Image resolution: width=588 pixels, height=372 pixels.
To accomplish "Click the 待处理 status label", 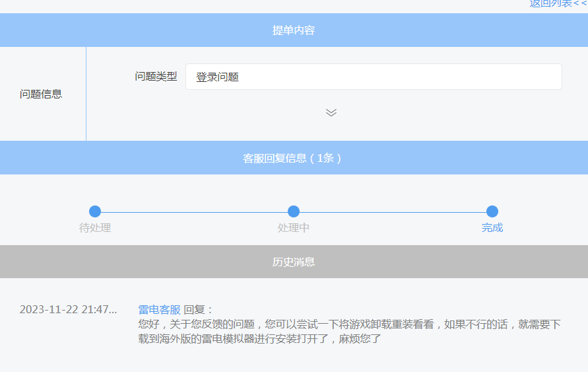I will click(x=95, y=228).
